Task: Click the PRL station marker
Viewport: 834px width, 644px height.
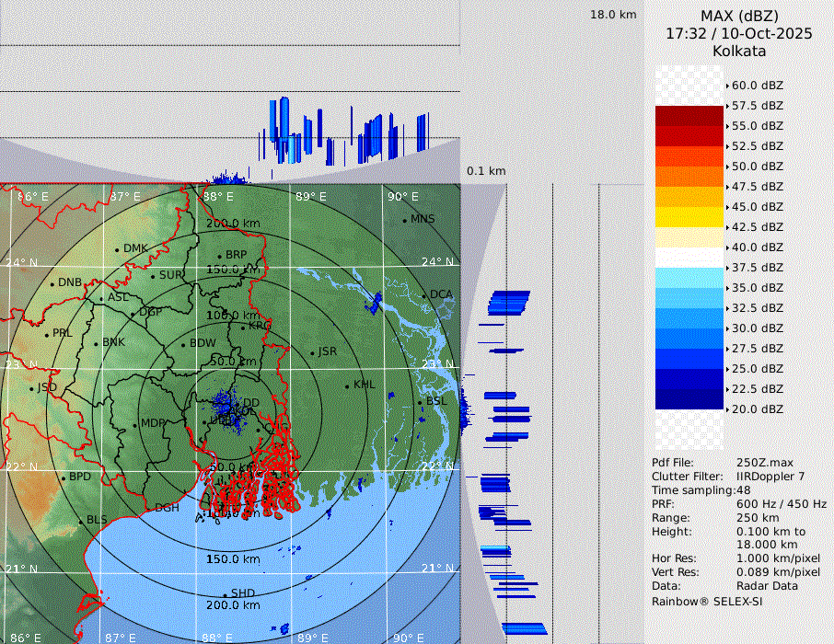Action: [x=46, y=334]
